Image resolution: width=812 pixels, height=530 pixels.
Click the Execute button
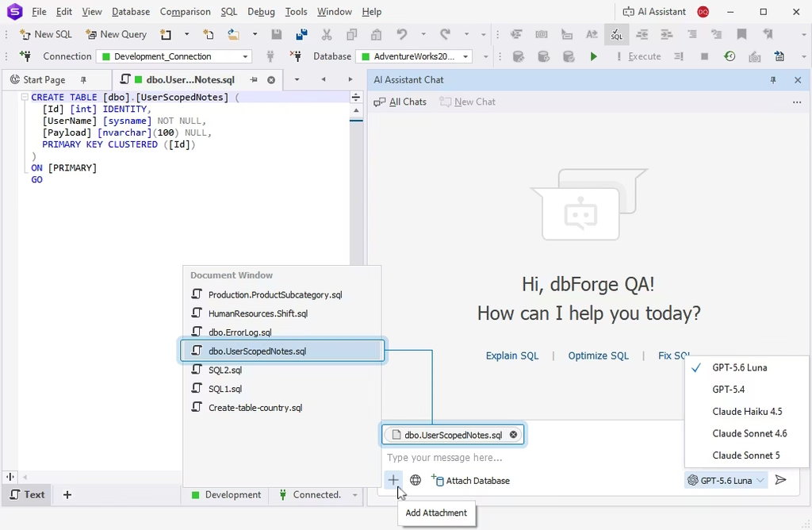coord(638,56)
